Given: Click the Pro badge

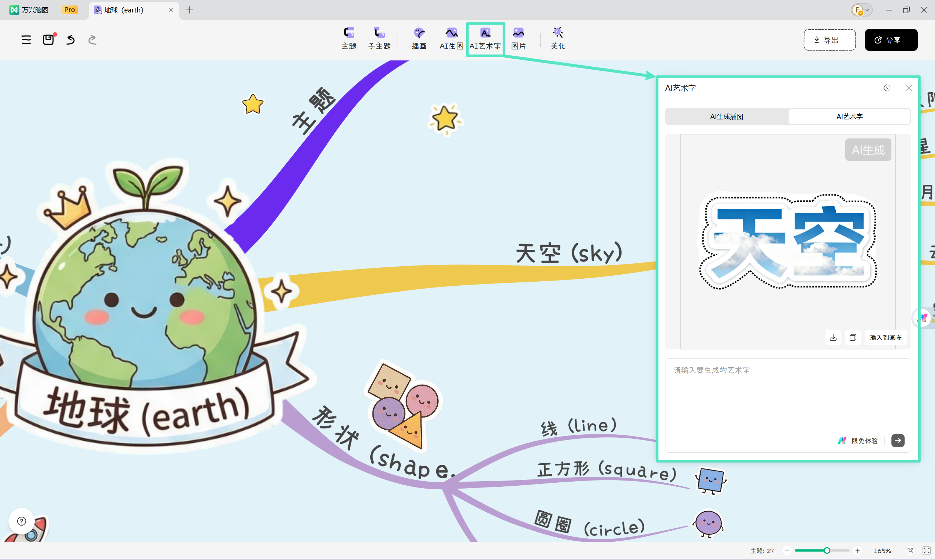Looking at the screenshot, I should 70,10.
